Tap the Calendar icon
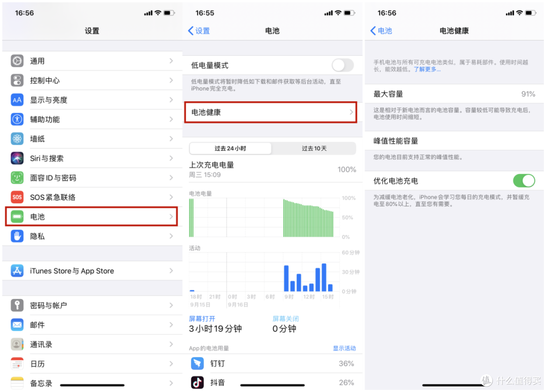Screen dimensions: 546x392 pyautogui.click(x=17, y=364)
